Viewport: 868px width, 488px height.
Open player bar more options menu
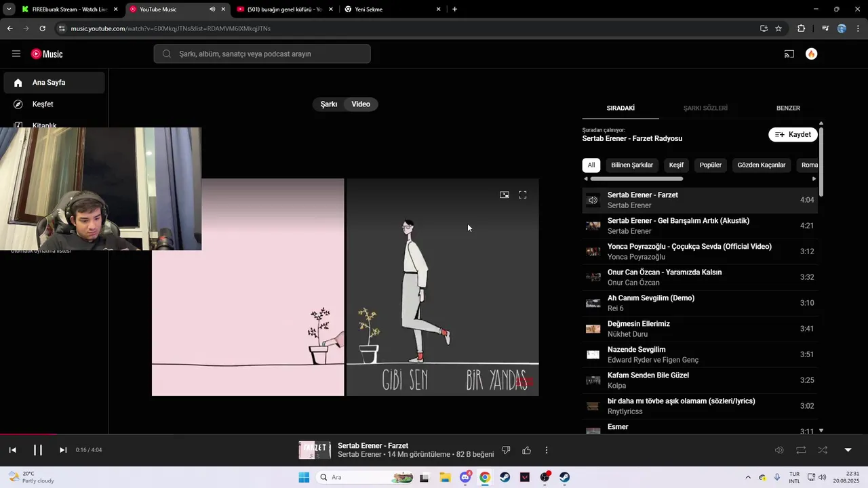(x=547, y=450)
